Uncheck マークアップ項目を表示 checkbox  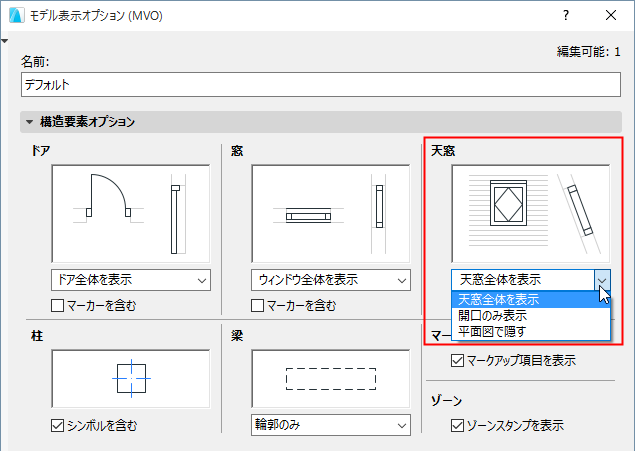[457, 360]
